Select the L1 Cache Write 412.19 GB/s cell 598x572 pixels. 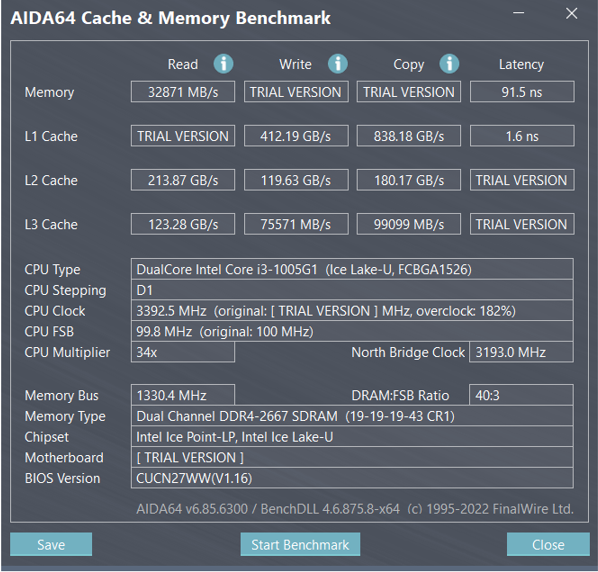[x=296, y=136]
